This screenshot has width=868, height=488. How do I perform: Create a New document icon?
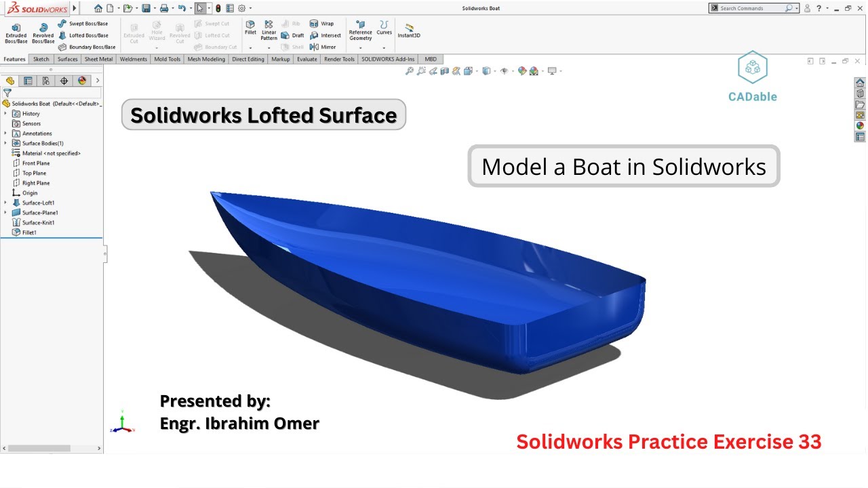pyautogui.click(x=109, y=8)
